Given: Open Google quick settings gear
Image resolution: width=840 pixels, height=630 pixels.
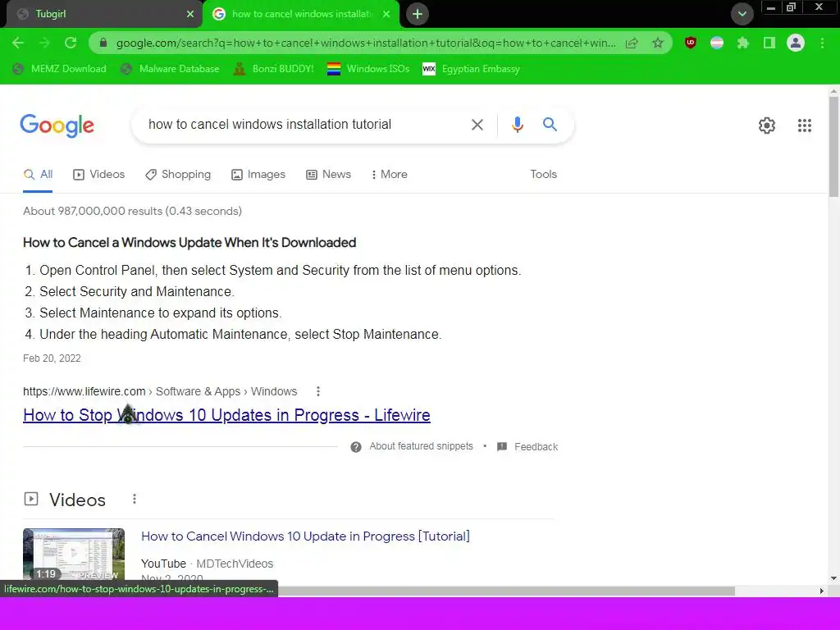Looking at the screenshot, I should [767, 126].
